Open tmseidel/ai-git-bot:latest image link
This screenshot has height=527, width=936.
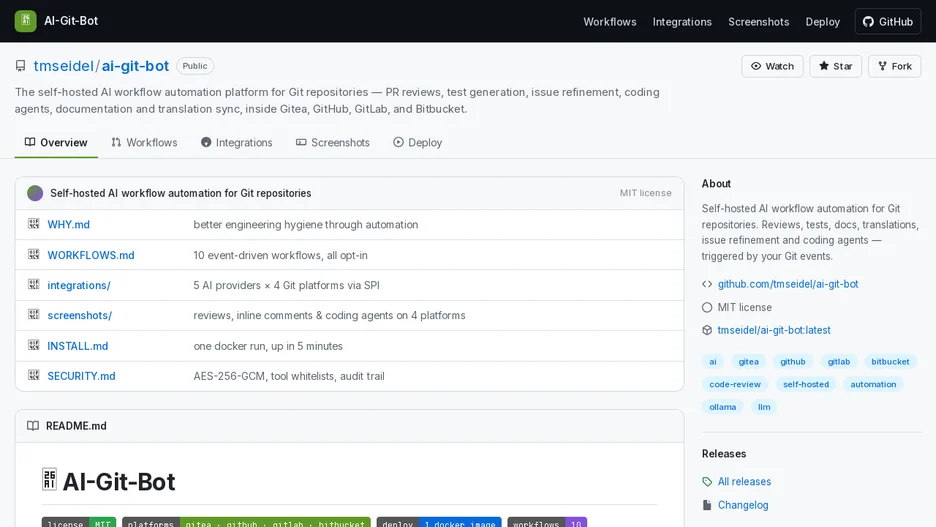[774, 330]
